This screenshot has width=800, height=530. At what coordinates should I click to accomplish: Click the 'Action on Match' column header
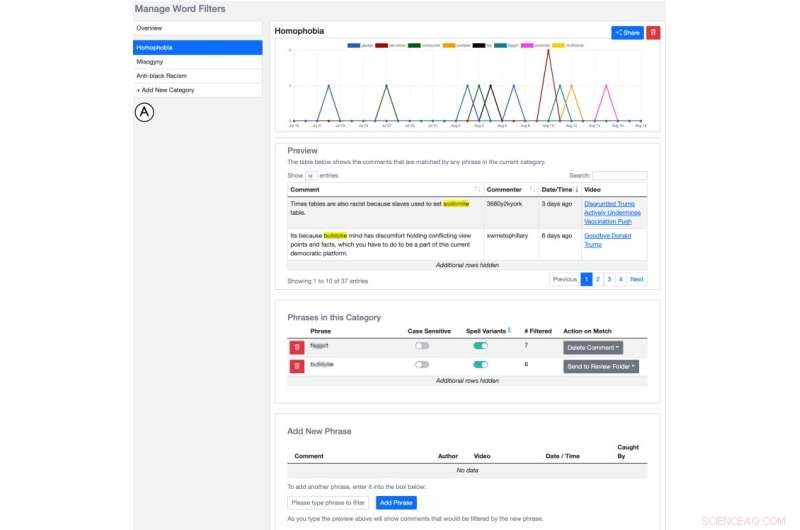[587, 331]
